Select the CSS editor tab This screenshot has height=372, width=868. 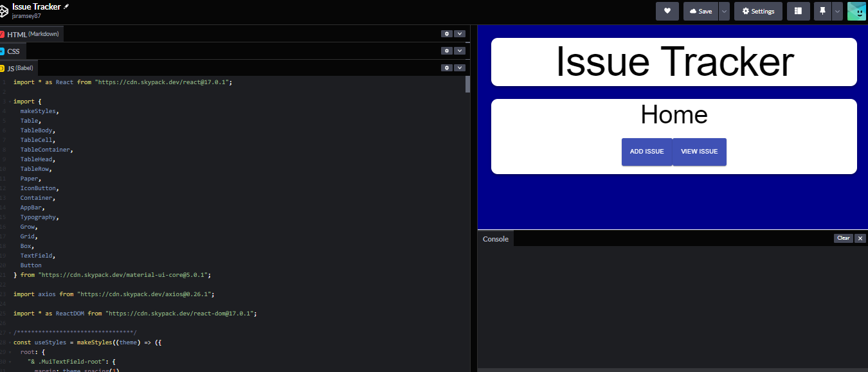point(13,51)
